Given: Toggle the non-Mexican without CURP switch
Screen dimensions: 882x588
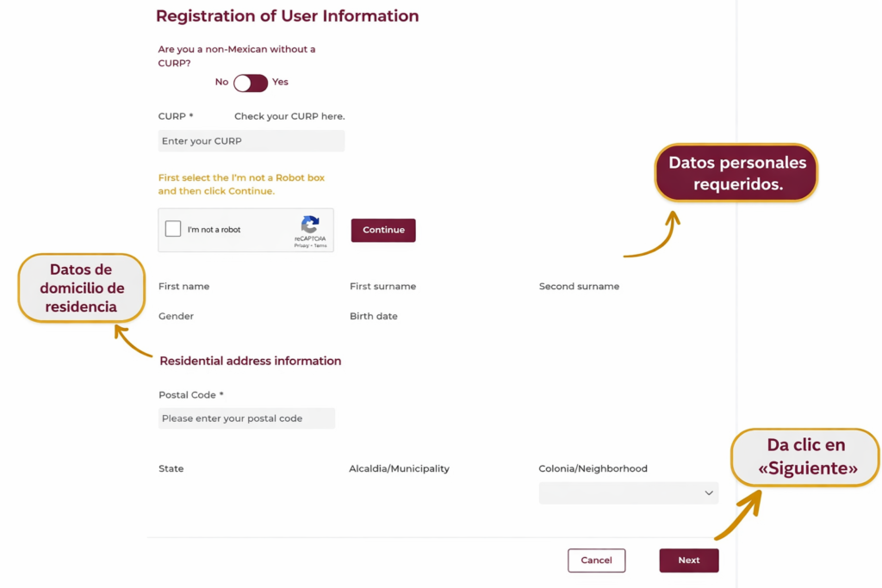Looking at the screenshot, I should pos(251,83).
